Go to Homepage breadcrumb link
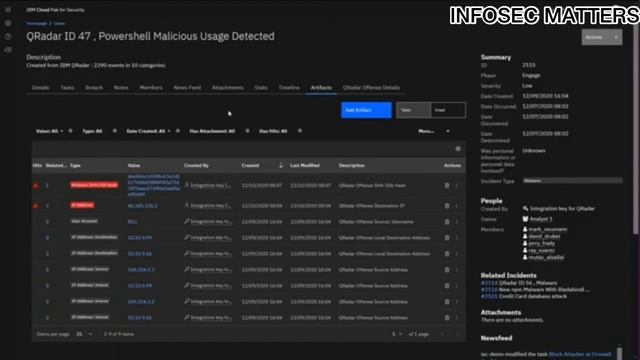The image size is (640, 360). (x=37, y=23)
